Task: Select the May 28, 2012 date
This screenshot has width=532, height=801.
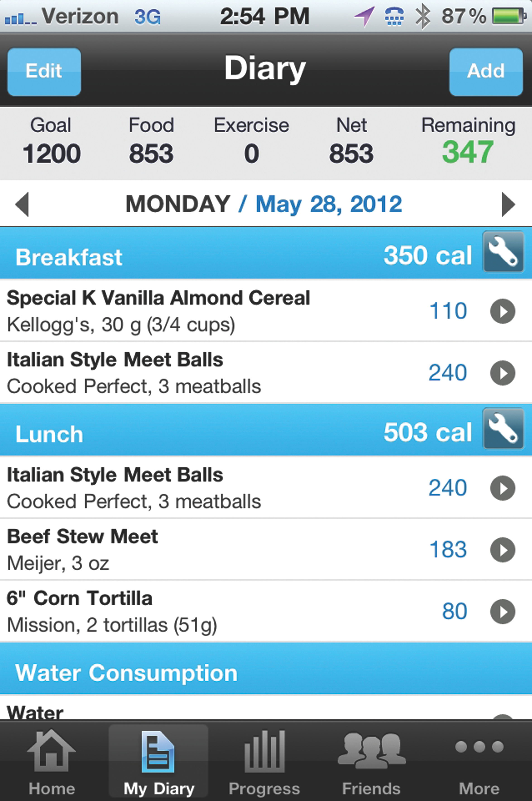Action: click(328, 204)
